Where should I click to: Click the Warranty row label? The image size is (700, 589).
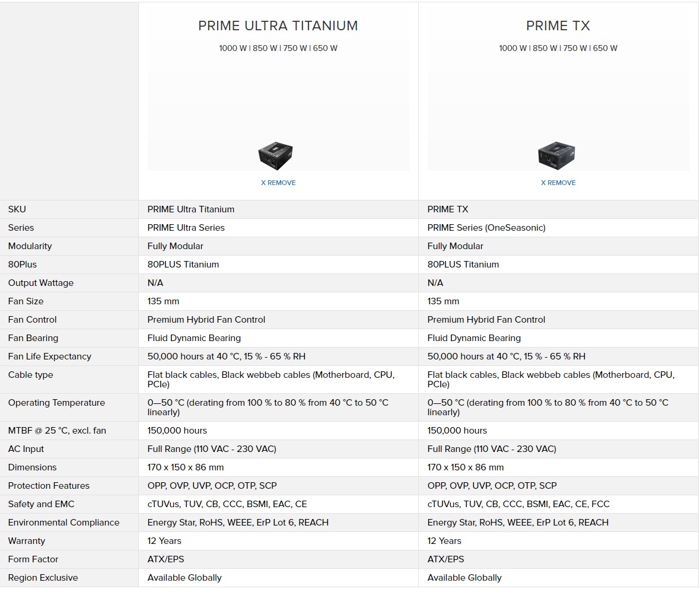pyautogui.click(x=26, y=541)
